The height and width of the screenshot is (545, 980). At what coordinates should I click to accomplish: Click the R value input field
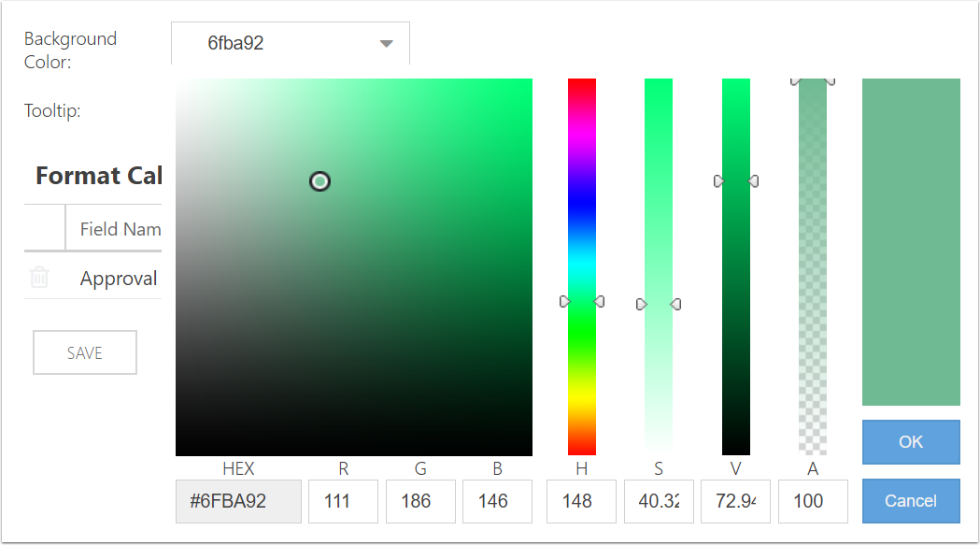pyautogui.click(x=343, y=501)
